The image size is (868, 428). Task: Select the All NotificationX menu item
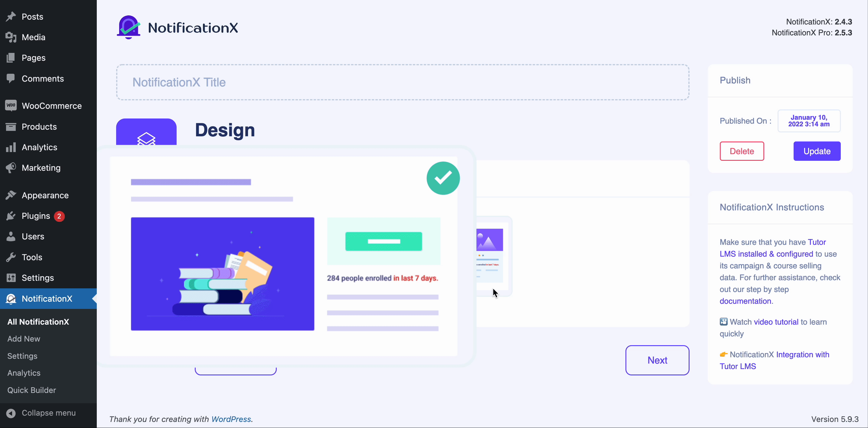pyautogui.click(x=38, y=321)
